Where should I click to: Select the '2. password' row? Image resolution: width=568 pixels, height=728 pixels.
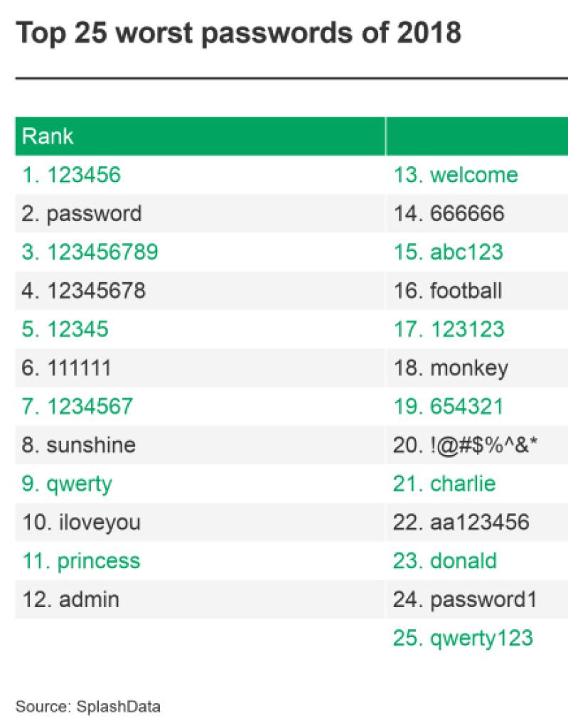82,213
